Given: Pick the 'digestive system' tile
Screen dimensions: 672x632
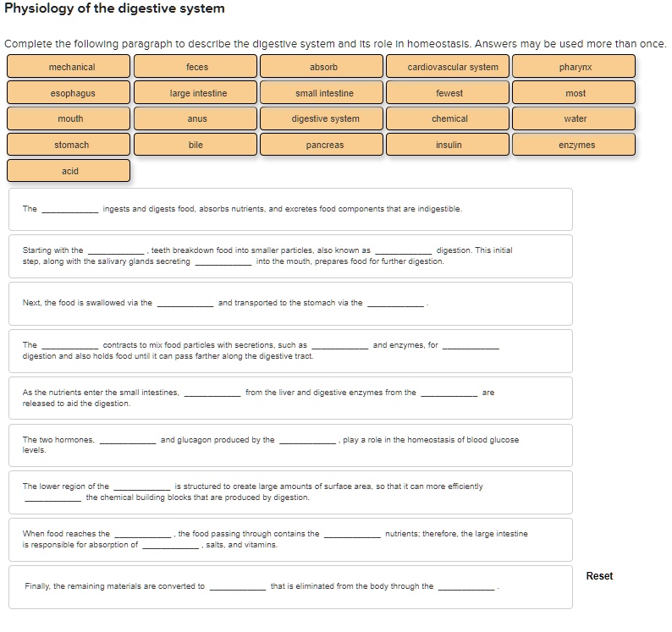Looking at the screenshot, I should (x=322, y=119).
